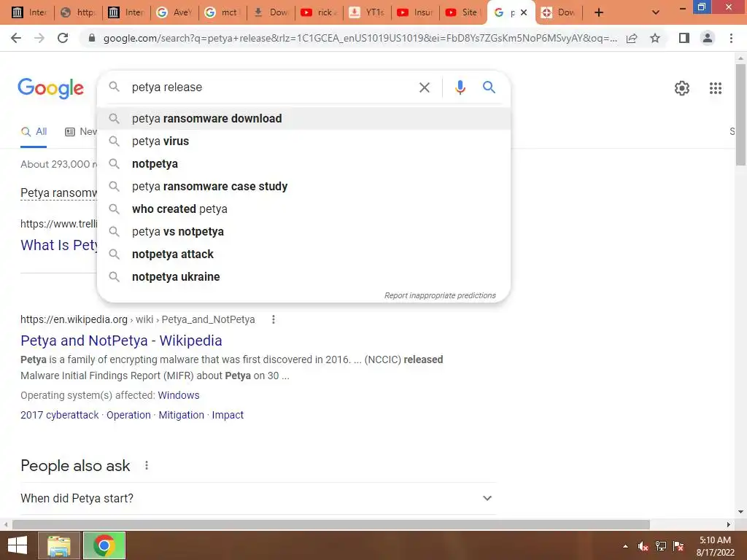Toggle the Chrome side panel
The height and width of the screenshot is (560, 747).
(684, 38)
